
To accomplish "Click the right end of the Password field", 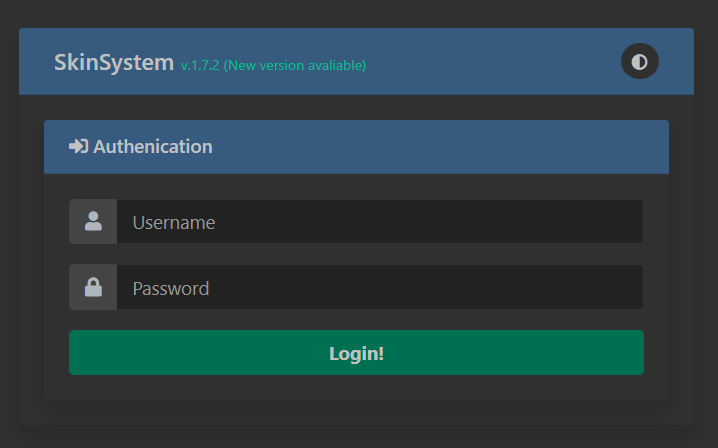I will 620,288.
